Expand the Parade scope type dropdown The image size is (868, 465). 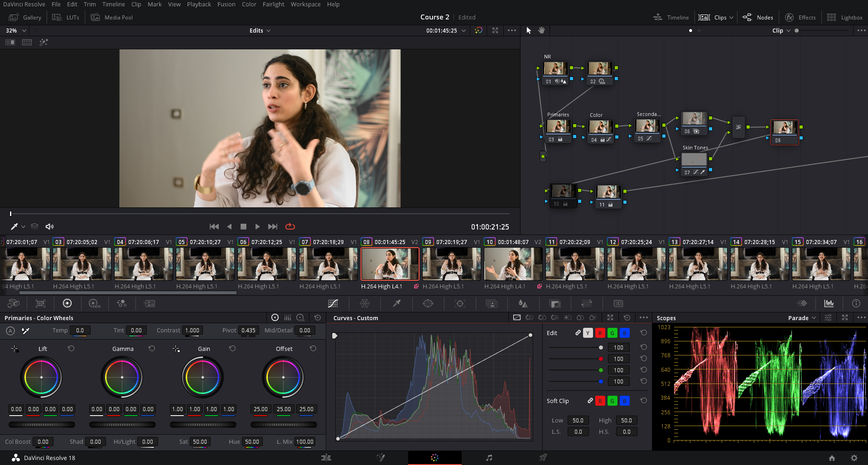point(802,318)
